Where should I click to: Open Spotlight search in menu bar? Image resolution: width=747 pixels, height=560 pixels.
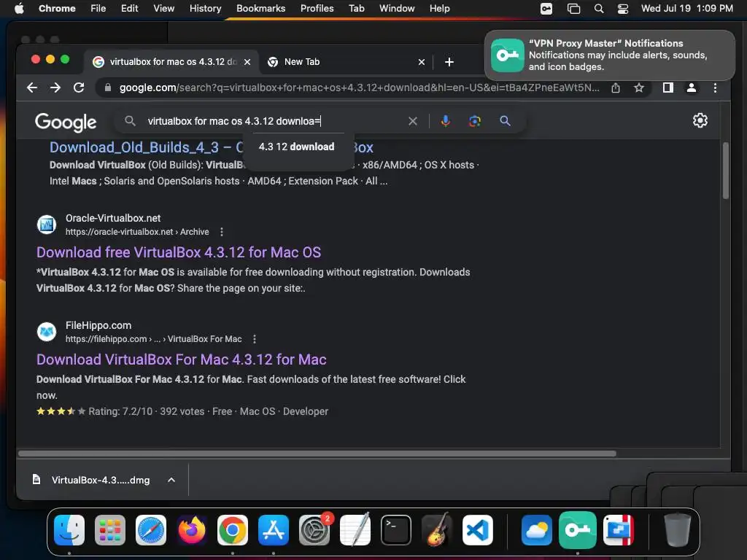click(599, 9)
